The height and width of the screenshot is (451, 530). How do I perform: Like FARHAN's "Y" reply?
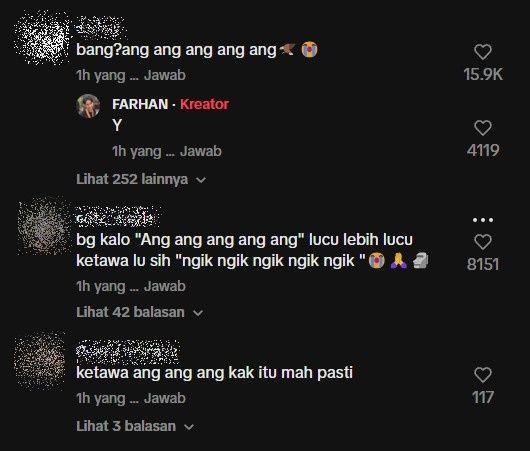(483, 128)
